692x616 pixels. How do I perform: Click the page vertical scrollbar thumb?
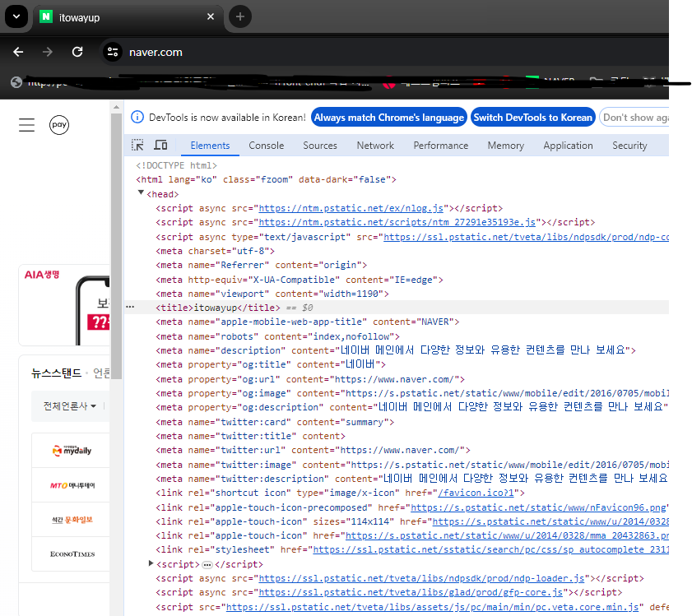(116, 244)
